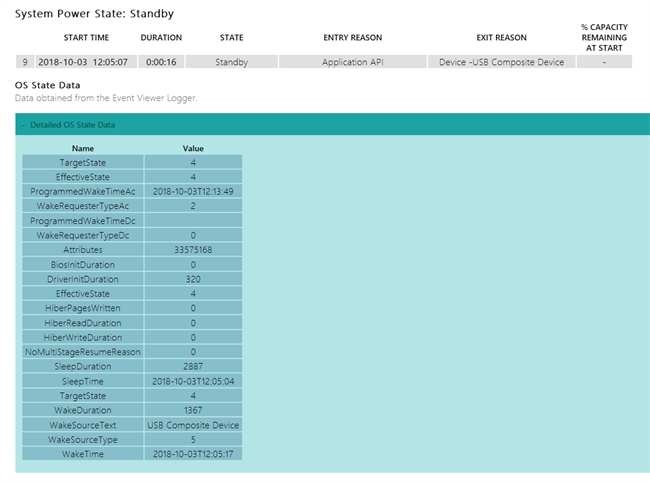The image size is (650, 482).
Task: Click the DURATION column header
Action: 161,38
